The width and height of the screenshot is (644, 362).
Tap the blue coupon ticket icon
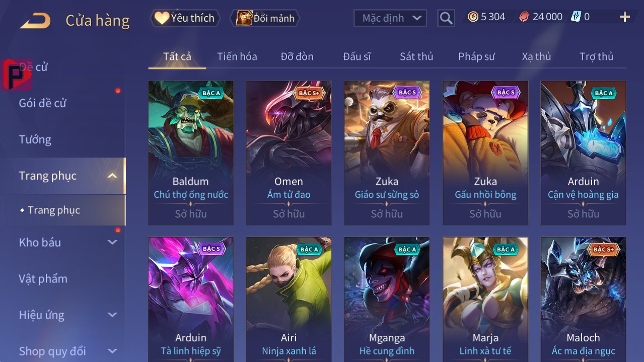[x=576, y=17]
